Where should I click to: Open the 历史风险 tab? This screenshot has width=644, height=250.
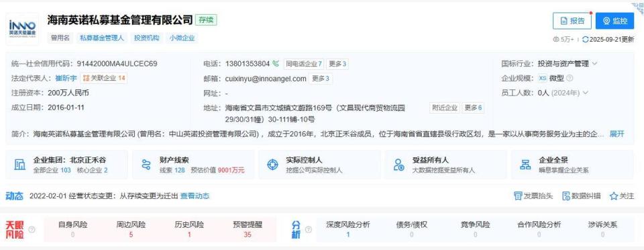189,229
